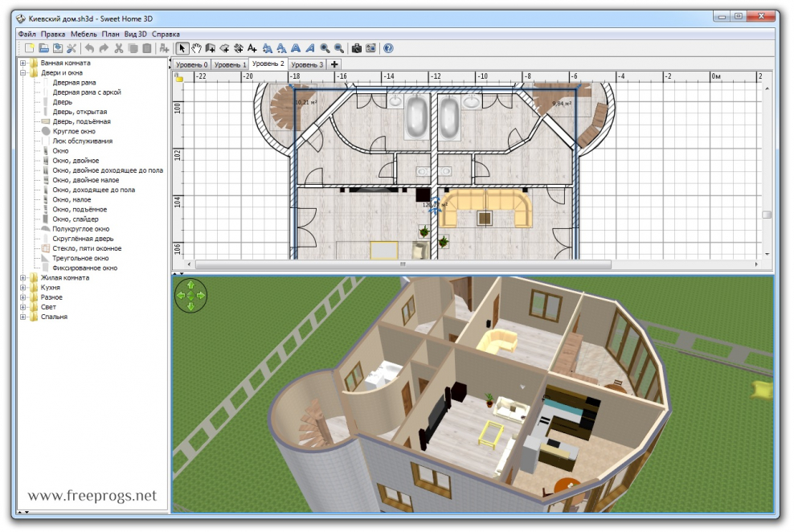Open the Create photo camera icon
This screenshot has width=794, height=532.
(x=356, y=48)
